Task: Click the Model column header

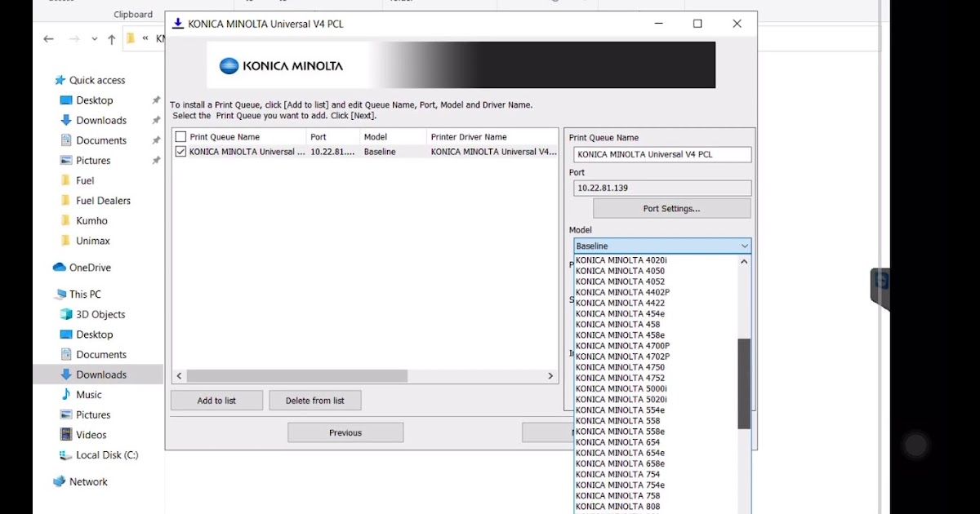Action: (376, 137)
